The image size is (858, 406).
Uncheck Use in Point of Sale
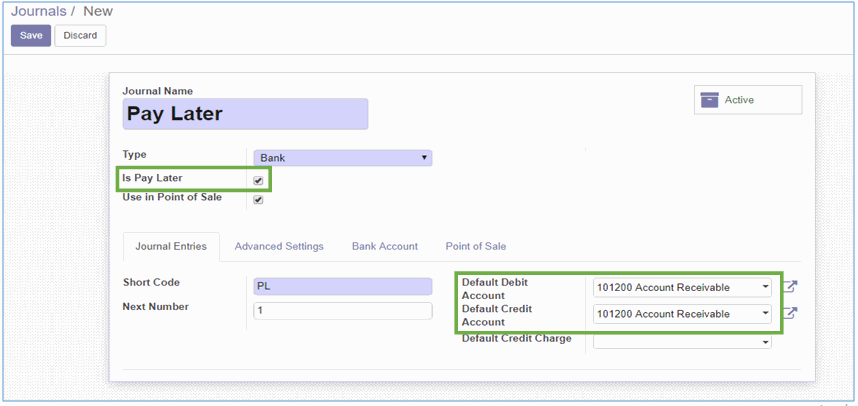(x=258, y=200)
